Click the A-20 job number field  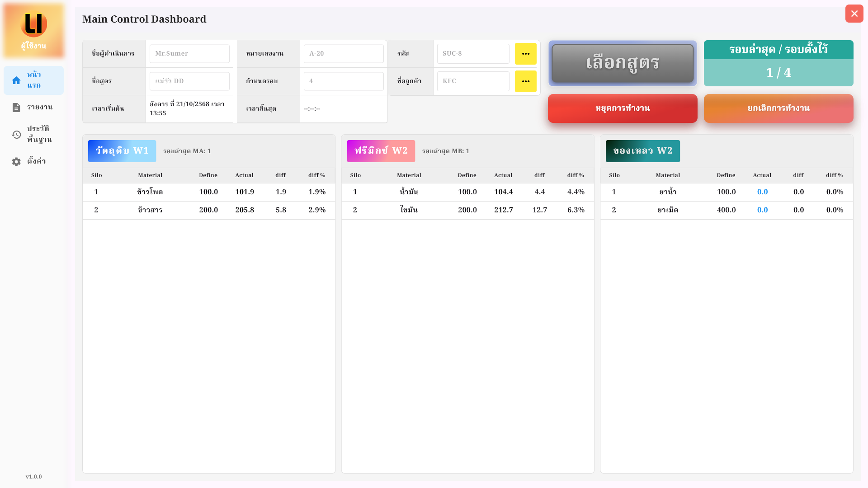[344, 54]
